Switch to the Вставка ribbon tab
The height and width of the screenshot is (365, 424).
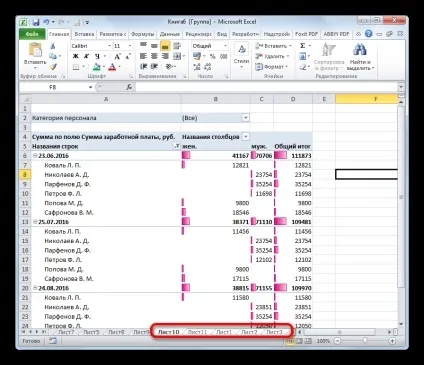point(84,34)
